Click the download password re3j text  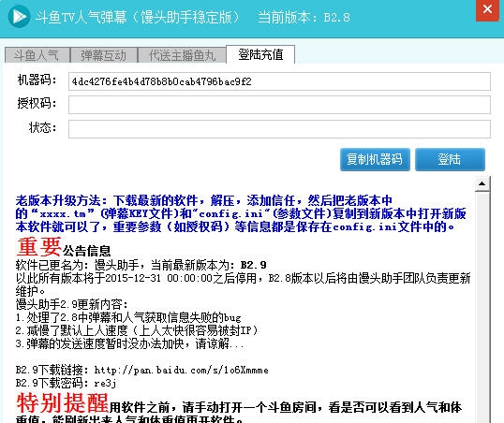click(105, 383)
